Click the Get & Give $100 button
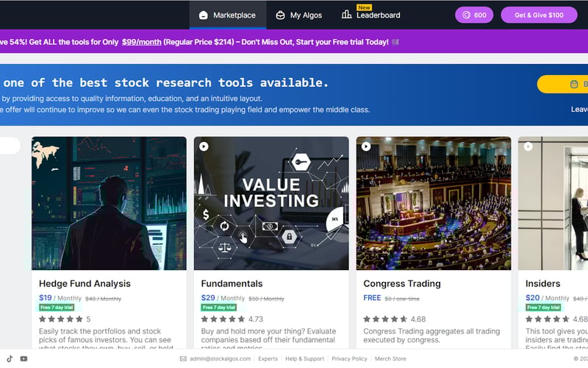 tap(539, 15)
